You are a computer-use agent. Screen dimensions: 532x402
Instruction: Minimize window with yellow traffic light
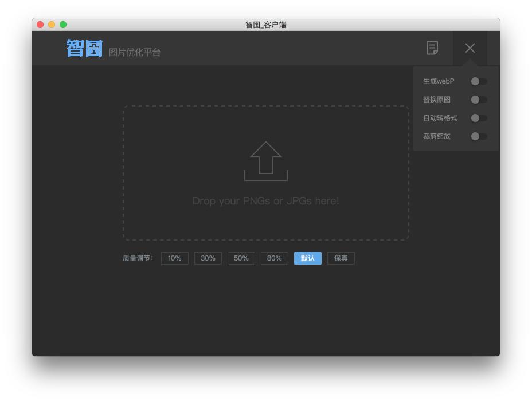51,25
